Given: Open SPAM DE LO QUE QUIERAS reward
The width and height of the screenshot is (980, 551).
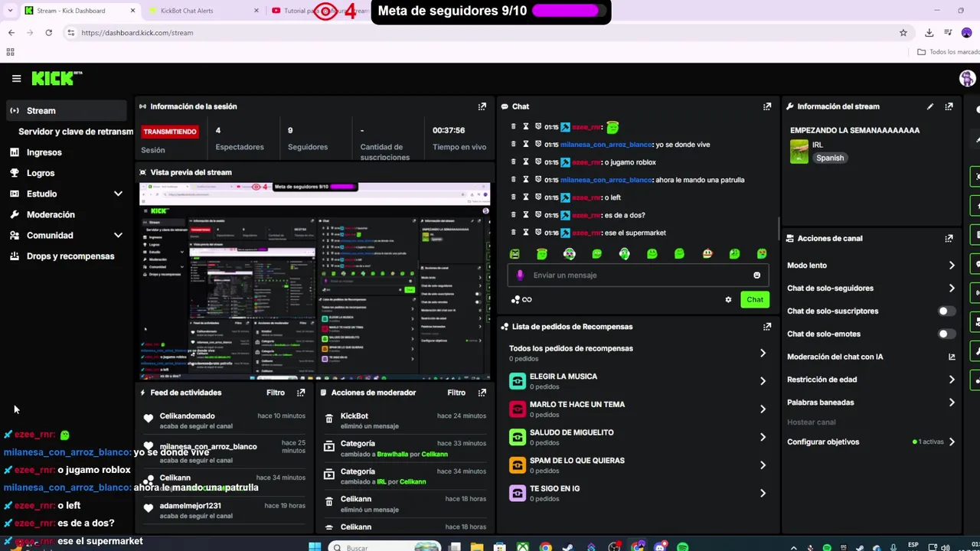Looking at the screenshot, I should tap(636, 465).
